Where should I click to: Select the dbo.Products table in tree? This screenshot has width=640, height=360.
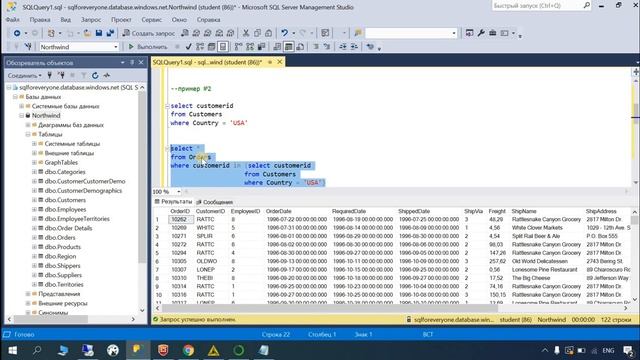point(62,247)
